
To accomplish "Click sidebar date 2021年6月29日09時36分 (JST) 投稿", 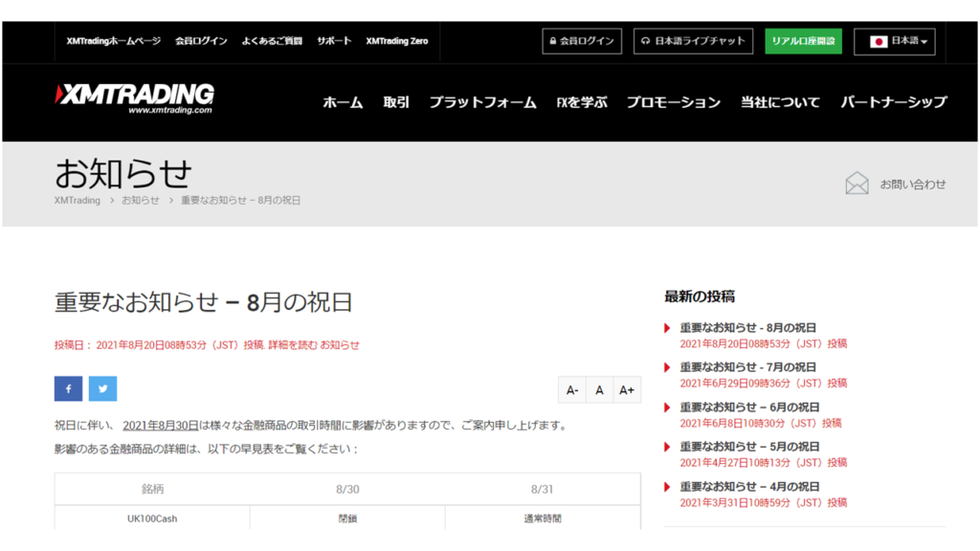I will (763, 384).
